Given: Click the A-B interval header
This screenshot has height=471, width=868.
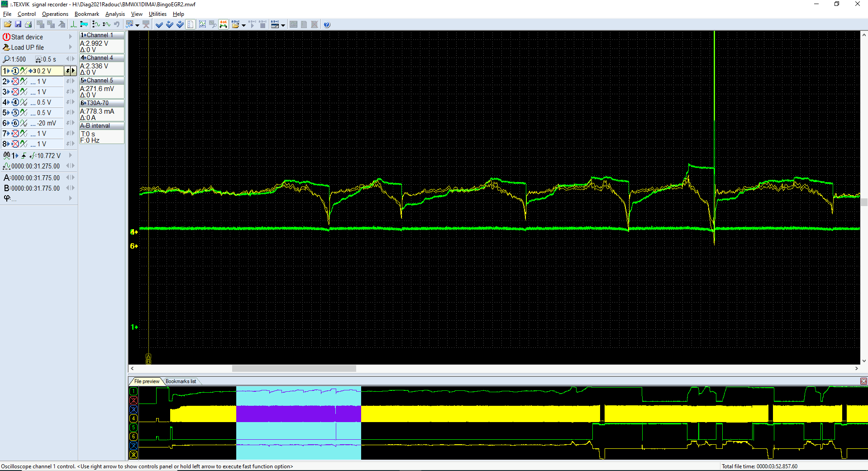Looking at the screenshot, I should [102, 125].
